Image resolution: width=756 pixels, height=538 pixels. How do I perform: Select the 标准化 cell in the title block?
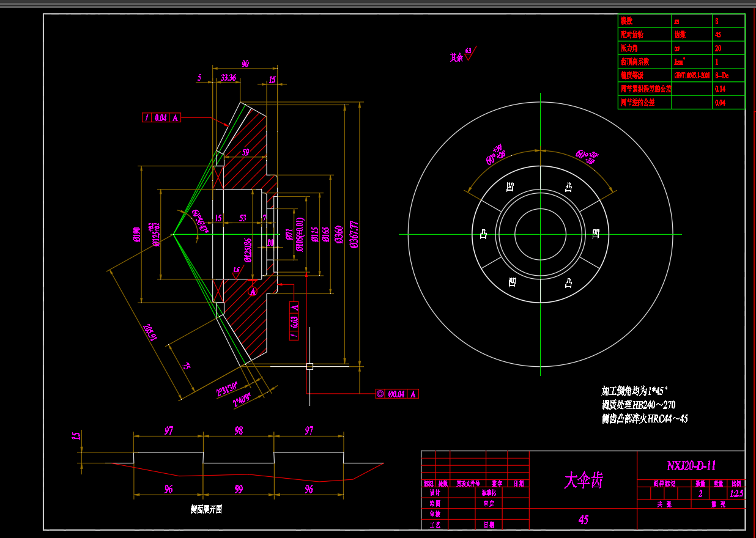click(489, 493)
